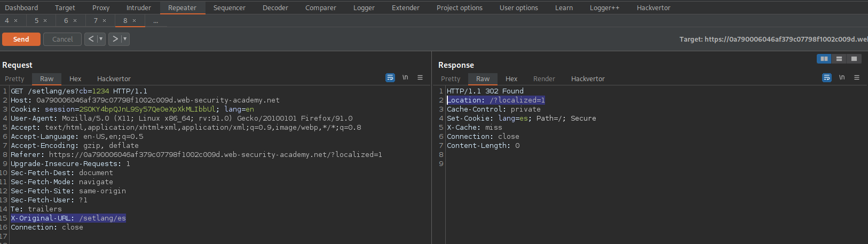
Task: Click the X-Cache: miss response line
Action: coord(475,127)
